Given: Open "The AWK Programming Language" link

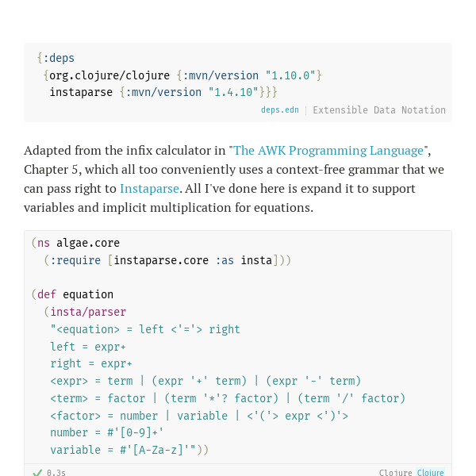Looking at the screenshot, I should 328,151.
